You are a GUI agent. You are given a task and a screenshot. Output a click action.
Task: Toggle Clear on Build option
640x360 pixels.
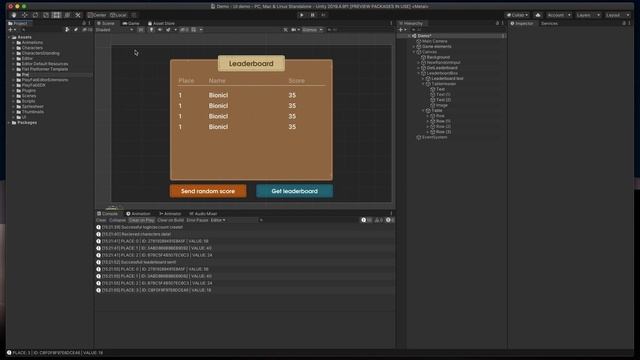[170, 220]
